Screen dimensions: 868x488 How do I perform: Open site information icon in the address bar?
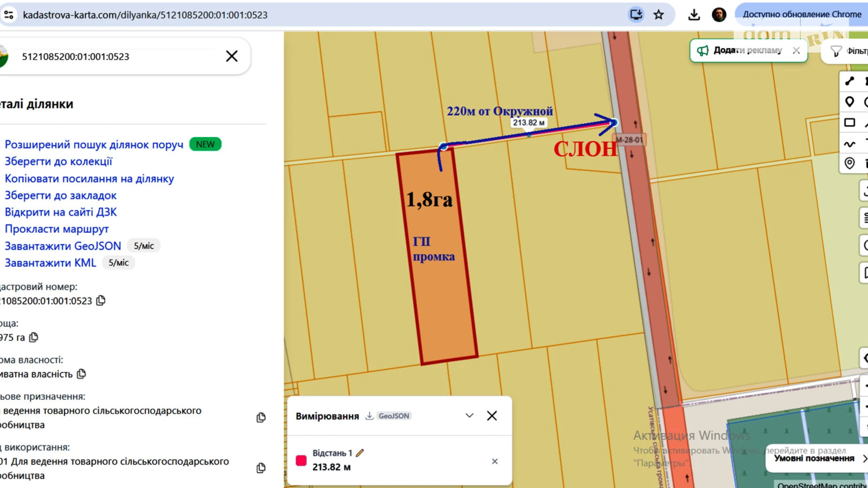tap(8, 15)
